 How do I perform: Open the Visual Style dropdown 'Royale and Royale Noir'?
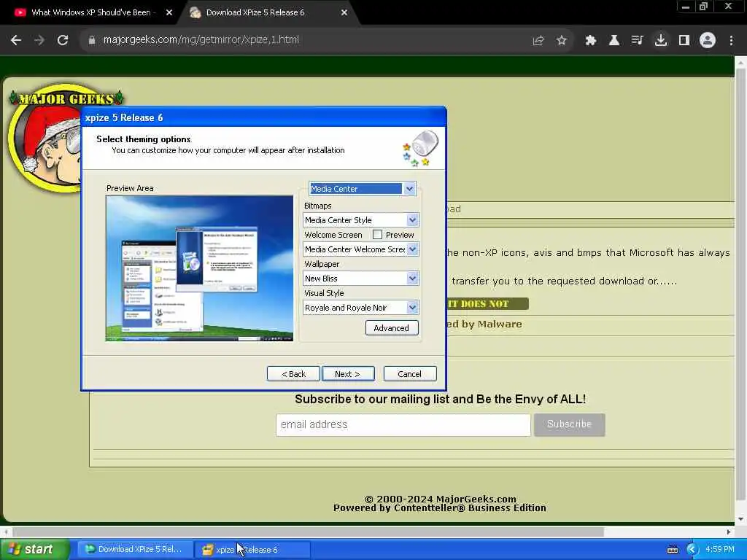pos(360,308)
